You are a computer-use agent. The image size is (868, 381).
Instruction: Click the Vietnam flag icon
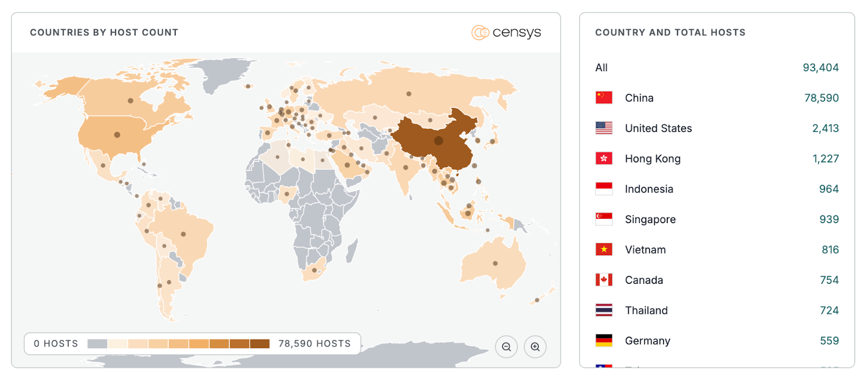tap(604, 250)
